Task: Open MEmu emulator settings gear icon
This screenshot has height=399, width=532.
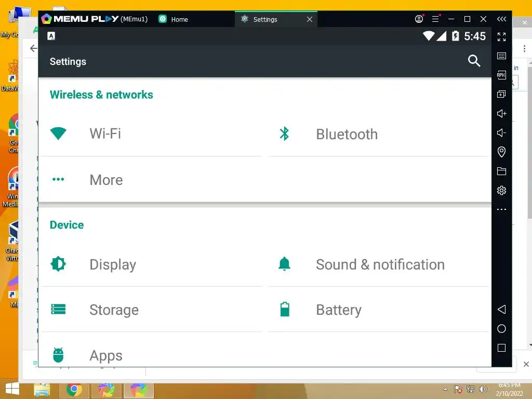Action: click(x=501, y=190)
